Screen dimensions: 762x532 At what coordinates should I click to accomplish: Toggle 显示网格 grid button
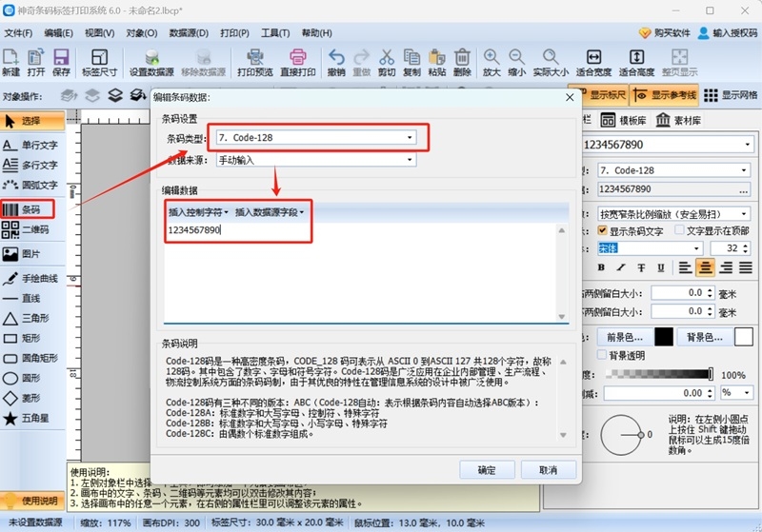tap(731, 95)
